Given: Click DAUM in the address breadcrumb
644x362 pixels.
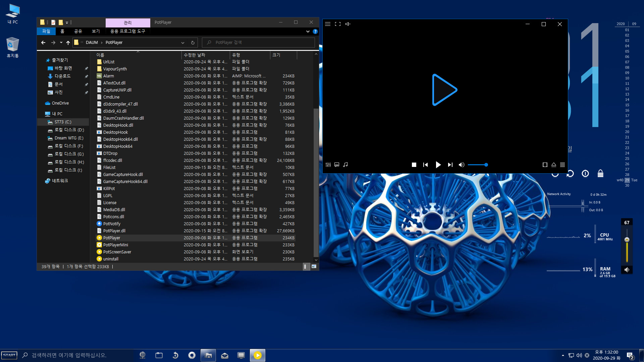Looking at the screenshot, I should tap(92, 43).
